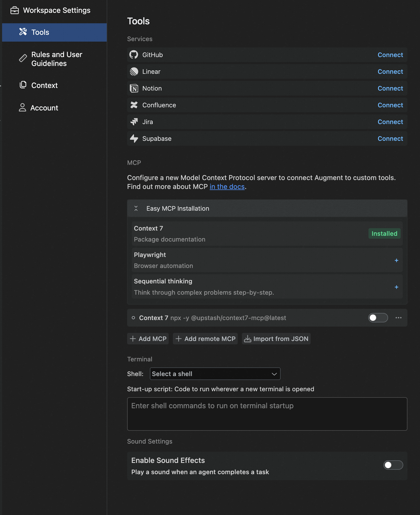Click the GitHub logo icon
The height and width of the screenshot is (515, 420).
(x=134, y=55)
